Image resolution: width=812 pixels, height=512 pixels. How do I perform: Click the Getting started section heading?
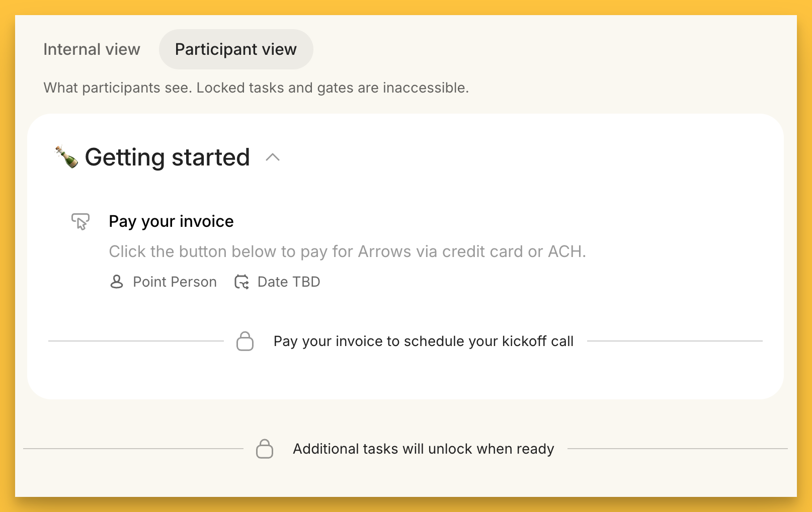click(x=167, y=157)
